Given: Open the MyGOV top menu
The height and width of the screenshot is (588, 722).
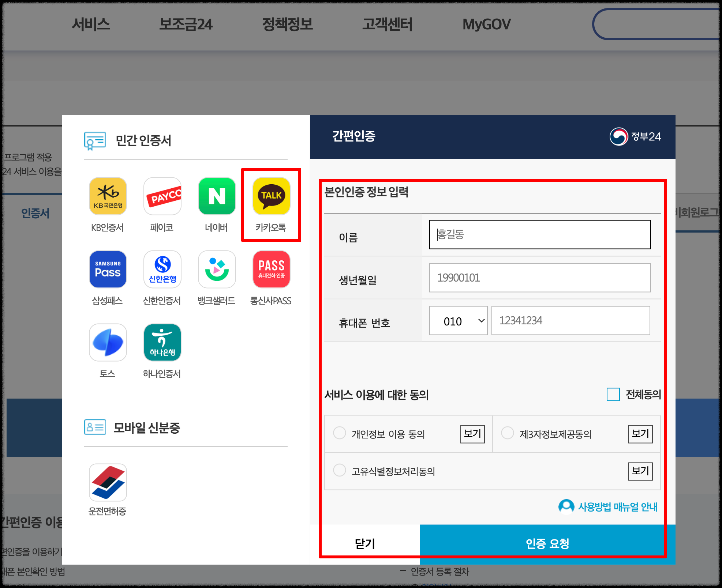Looking at the screenshot, I should (486, 24).
